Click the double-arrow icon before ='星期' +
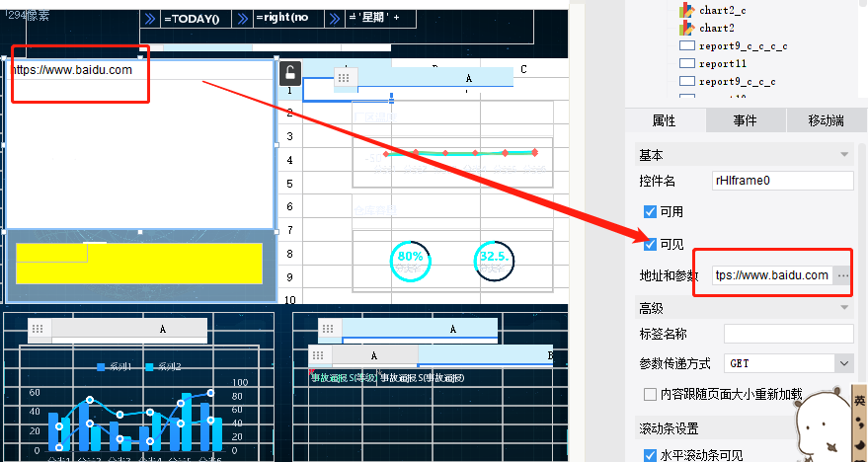The image size is (868, 462). click(335, 19)
